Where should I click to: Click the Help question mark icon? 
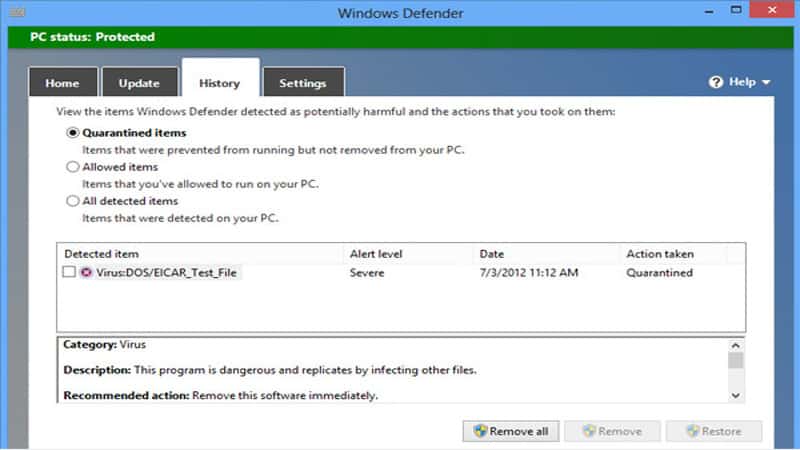[x=716, y=82]
